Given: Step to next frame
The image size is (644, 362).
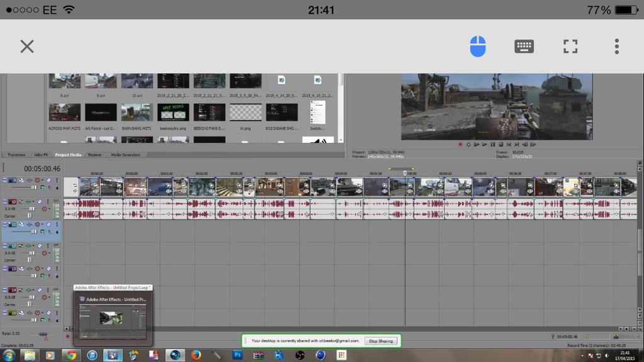Looking at the screenshot, I should pyautogui.click(x=533, y=144).
